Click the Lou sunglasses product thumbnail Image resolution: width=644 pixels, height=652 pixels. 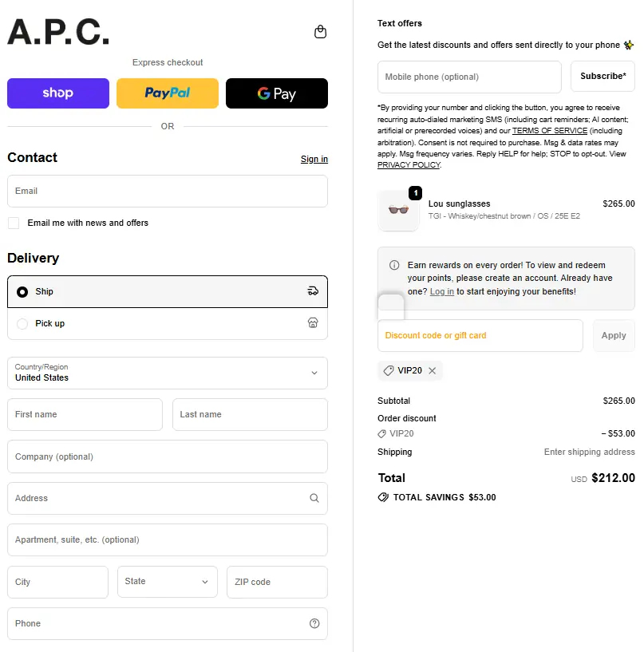click(x=398, y=210)
